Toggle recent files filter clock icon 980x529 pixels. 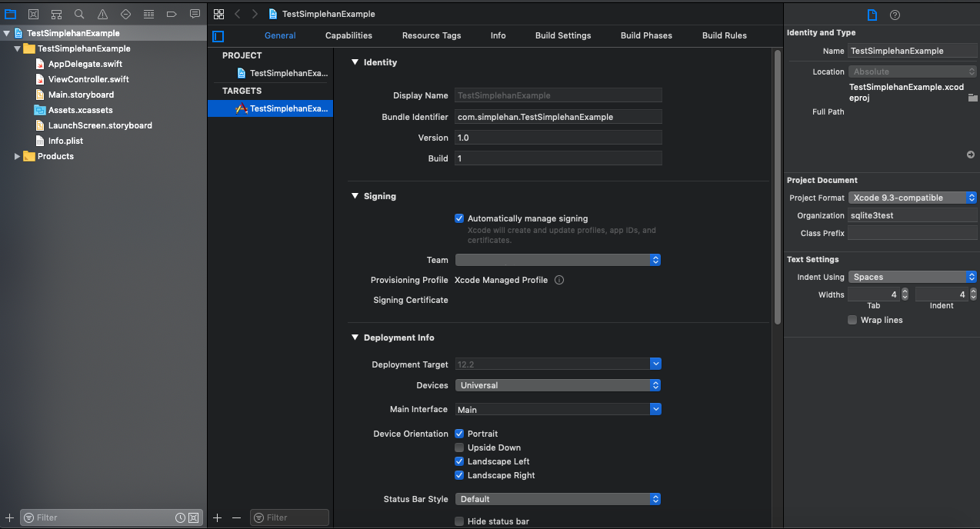[180, 517]
